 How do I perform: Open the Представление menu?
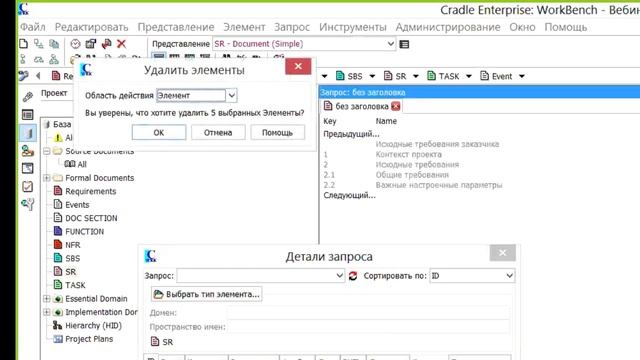click(176, 27)
